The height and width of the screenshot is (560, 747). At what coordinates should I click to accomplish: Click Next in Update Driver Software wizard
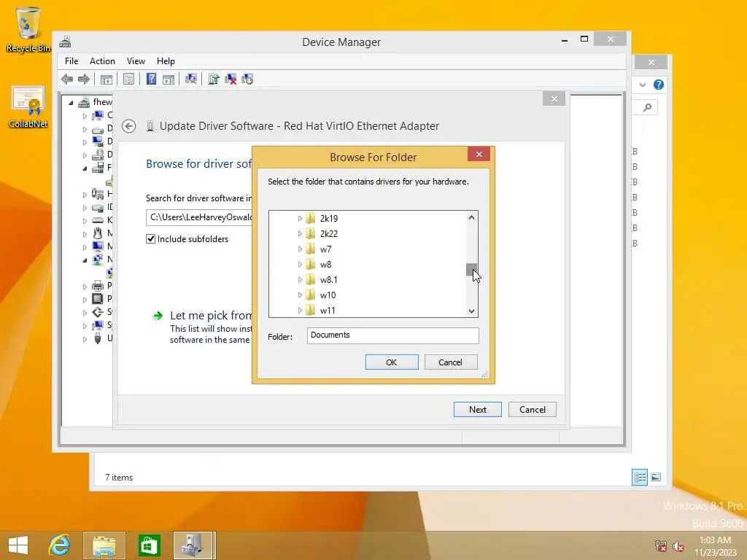coord(477,410)
